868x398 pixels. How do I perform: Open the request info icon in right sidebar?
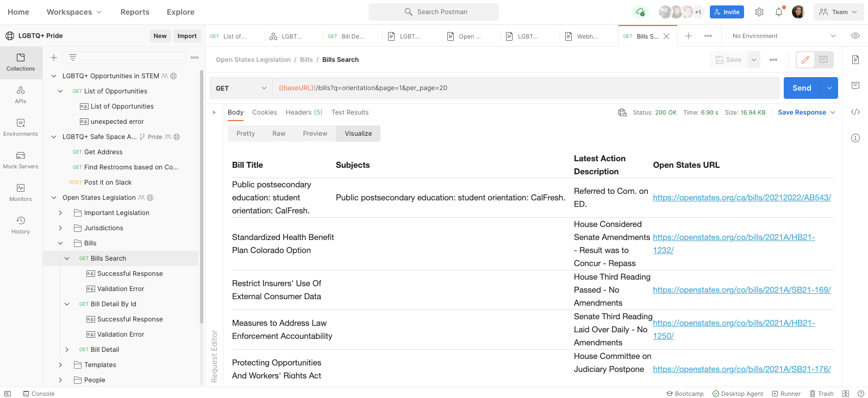pyautogui.click(x=855, y=138)
